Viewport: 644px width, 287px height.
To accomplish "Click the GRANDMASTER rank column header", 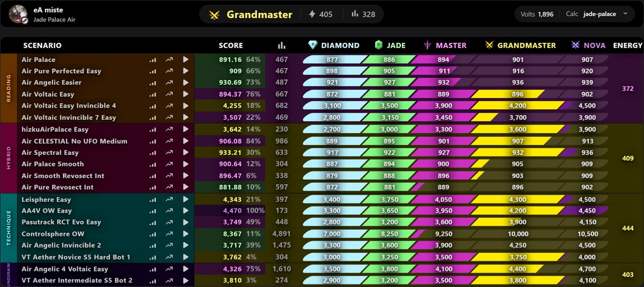I will pos(521,45).
